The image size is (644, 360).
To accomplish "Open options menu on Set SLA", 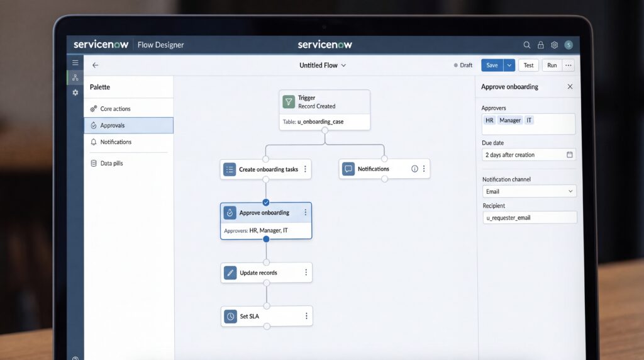I will click(306, 315).
